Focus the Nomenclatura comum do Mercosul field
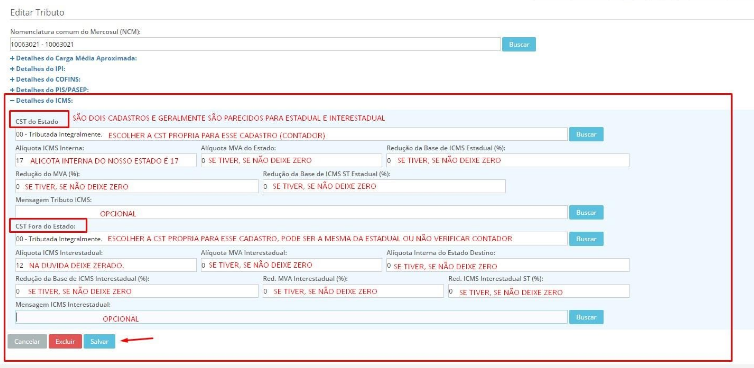This screenshot has width=754, height=368. coord(255,44)
